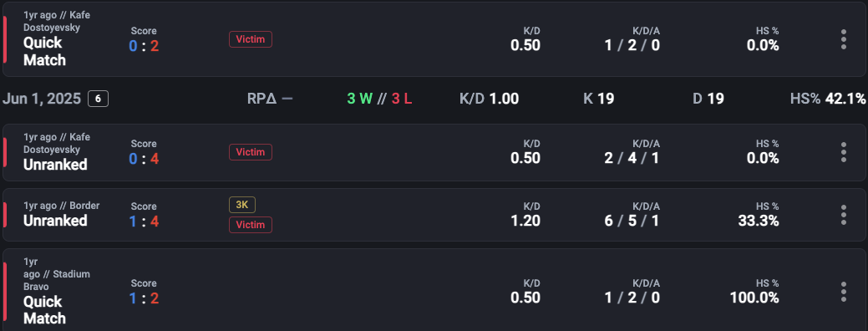Click the 3 W // 3 L day record

pyautogui.click(x=379, y=99)
